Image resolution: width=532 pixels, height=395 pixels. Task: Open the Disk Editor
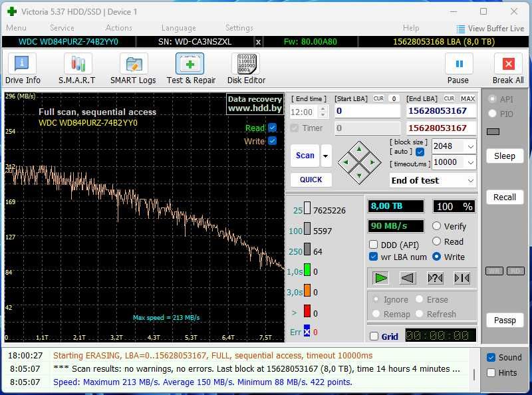[246, 69]
